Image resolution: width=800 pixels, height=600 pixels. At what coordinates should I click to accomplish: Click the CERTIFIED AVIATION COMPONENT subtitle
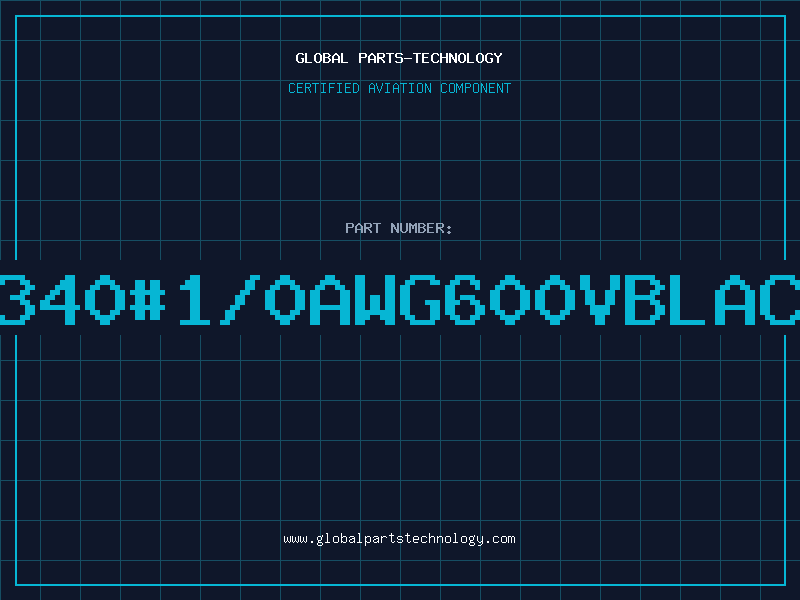(399, 88)
